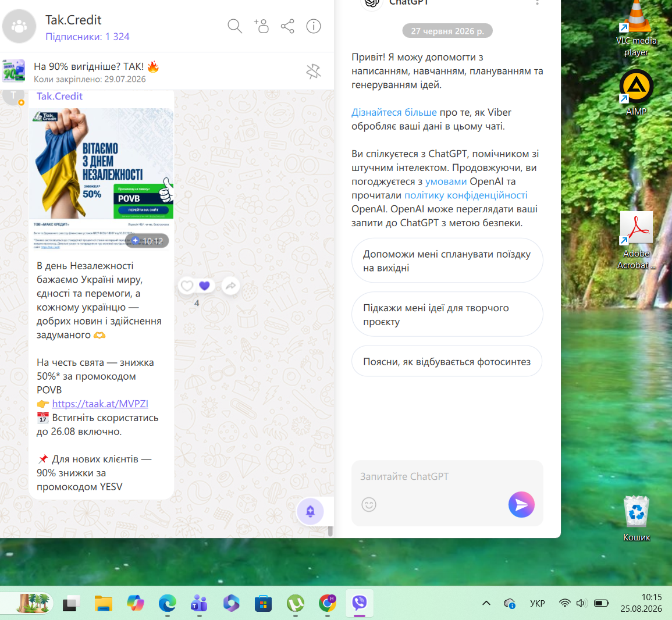Share the Tak.Credit channel
672x620 pixels.
(x=287, y=26)
